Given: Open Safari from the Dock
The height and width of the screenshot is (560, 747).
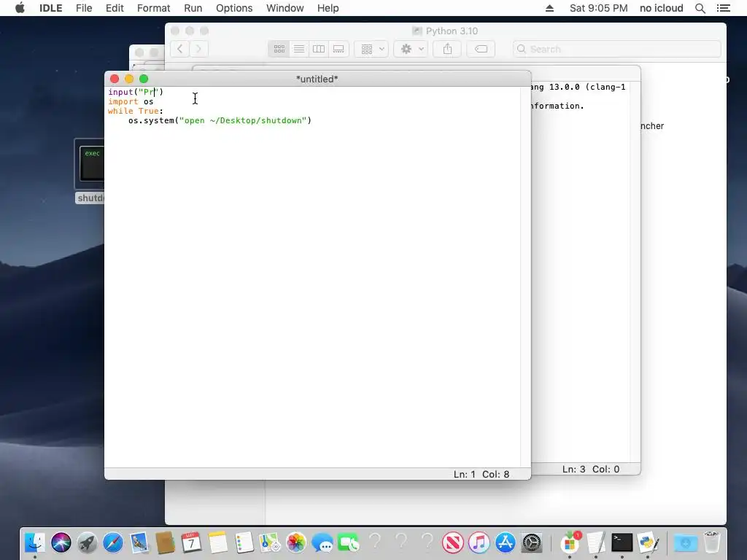Looking at the screenshot, I should click(113, 542).
